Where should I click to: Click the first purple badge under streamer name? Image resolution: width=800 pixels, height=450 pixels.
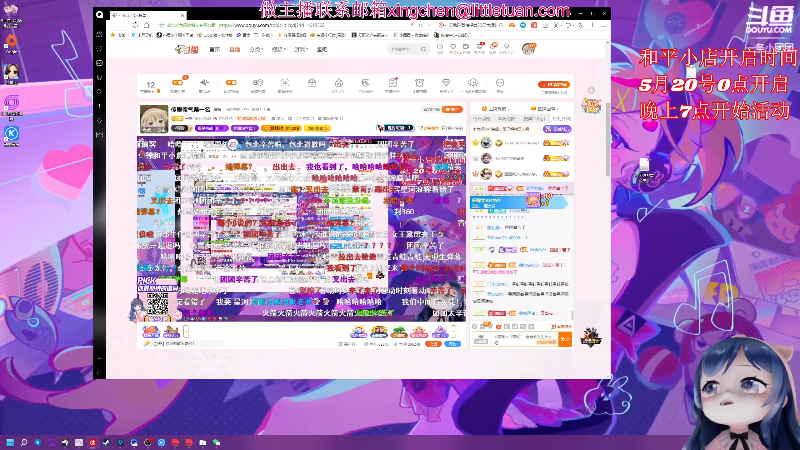[211, 128]
